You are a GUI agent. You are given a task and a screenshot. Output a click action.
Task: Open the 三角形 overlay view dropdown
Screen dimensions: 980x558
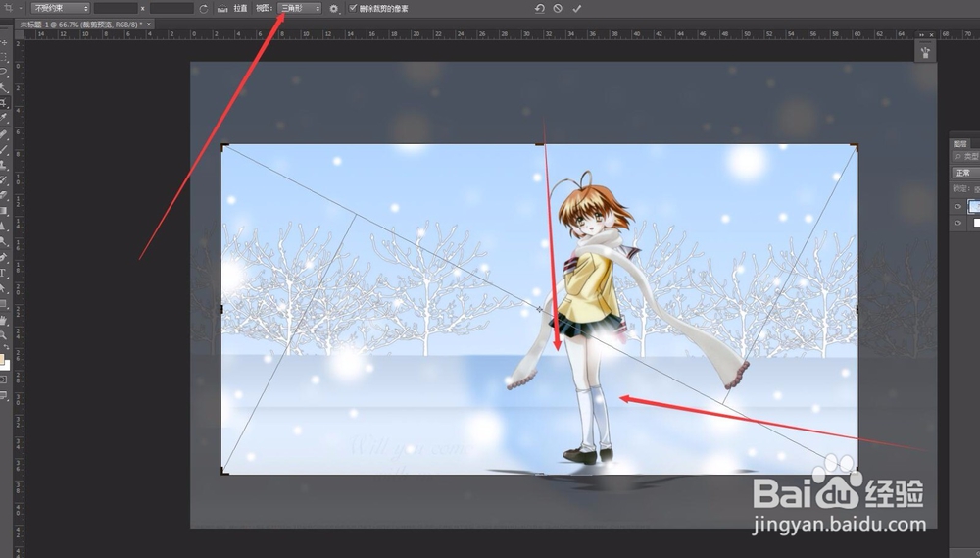(299, 8)
